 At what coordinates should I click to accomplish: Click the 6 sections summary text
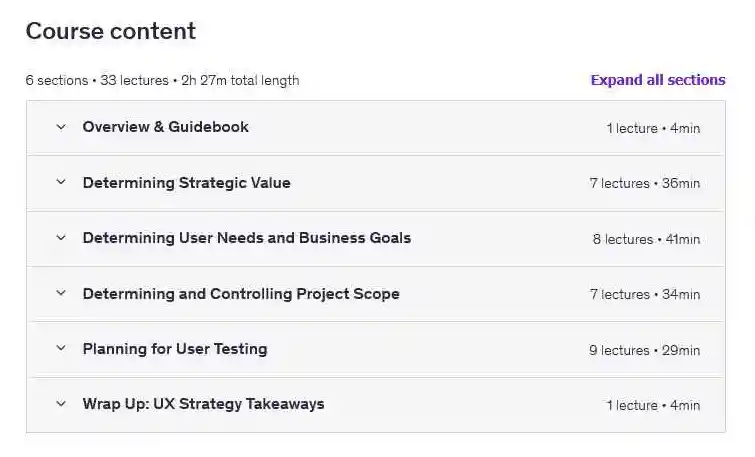coord(162,80)
